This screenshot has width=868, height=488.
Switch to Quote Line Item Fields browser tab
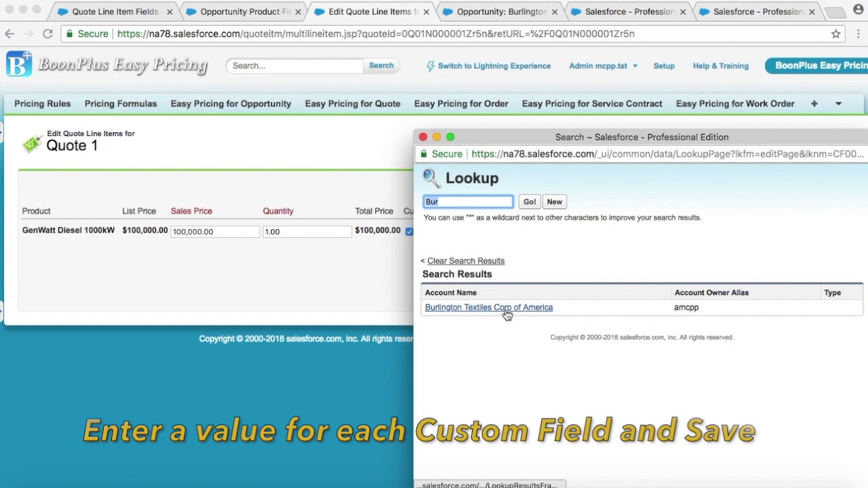115,12
